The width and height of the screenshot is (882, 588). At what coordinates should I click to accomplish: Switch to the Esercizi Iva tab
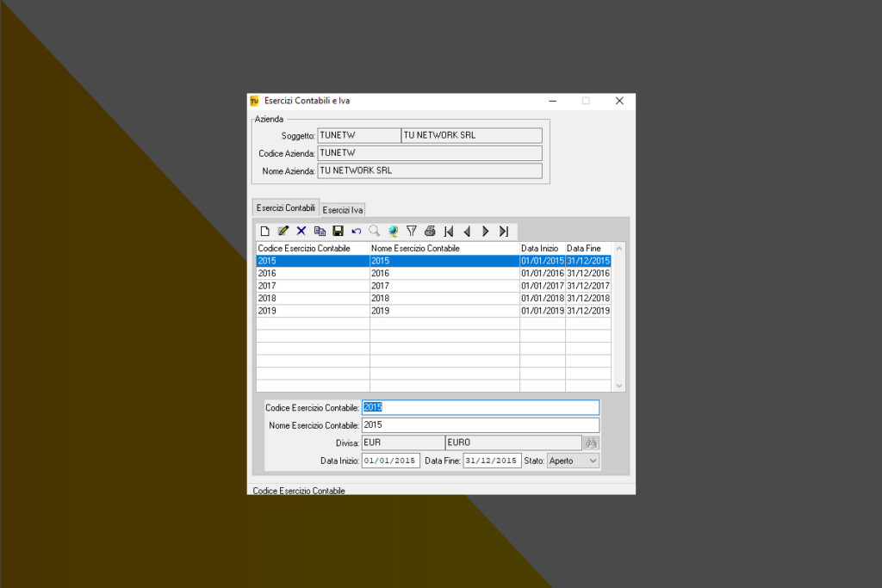[x=343, y=210]
